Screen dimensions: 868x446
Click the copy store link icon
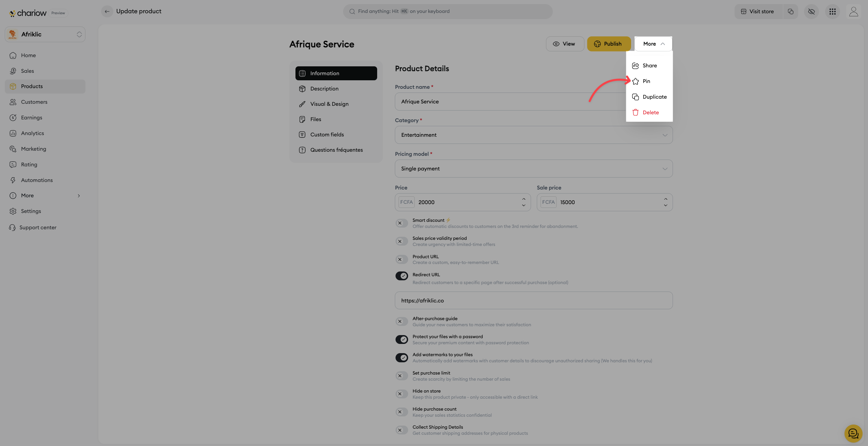coord(790,12)
